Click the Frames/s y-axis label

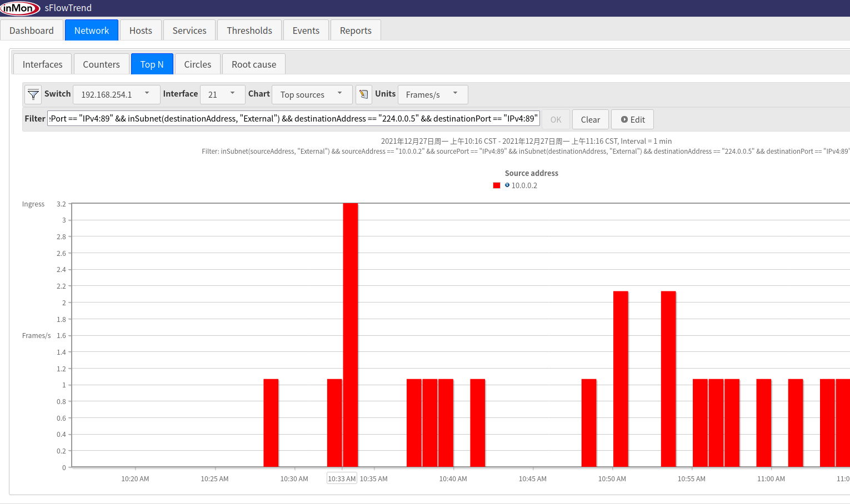tap(36, 335)
